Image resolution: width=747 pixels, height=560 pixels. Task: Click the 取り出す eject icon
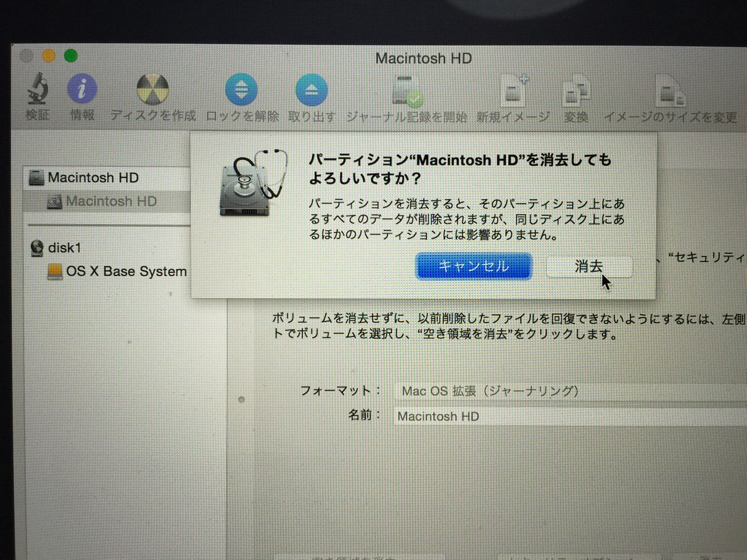(x=311, y=90)
